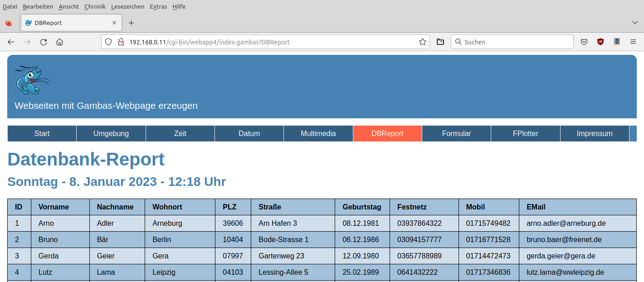Open the Multimedia navigation link
Viewport: 644px width, 282px height.
pyautogui.click(x=318, y=134)
